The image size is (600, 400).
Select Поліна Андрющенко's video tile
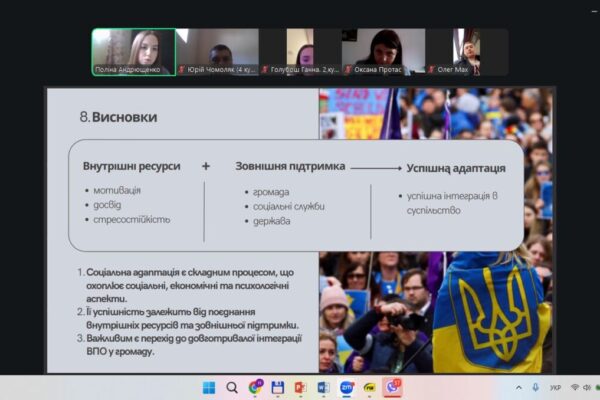tap(133, 51)
